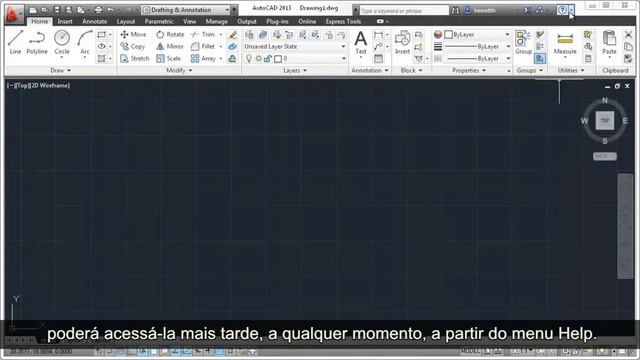The height and width of the screenshot is (360, 640).
Task: Click the ByLayer object color swatch
Action: tap(448, 35)
